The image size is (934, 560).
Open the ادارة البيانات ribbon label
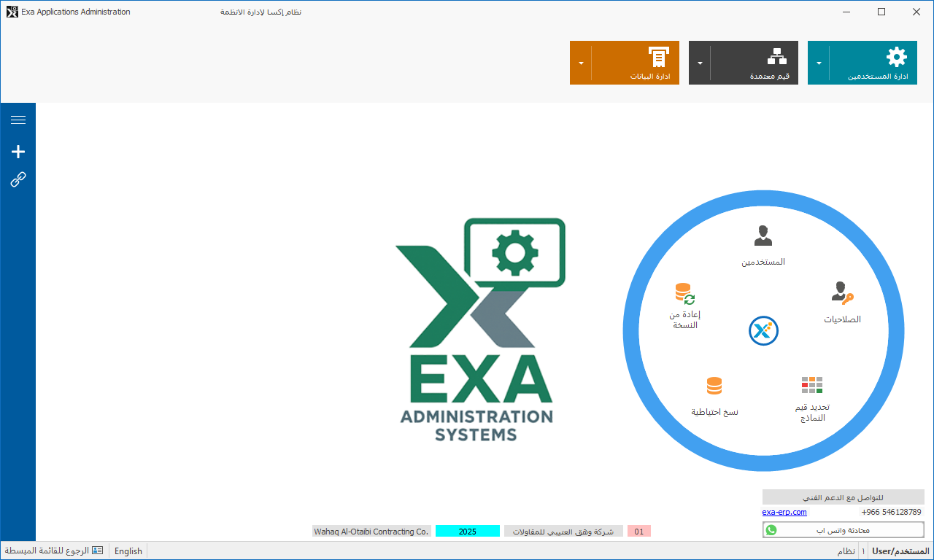coord(650,77)
